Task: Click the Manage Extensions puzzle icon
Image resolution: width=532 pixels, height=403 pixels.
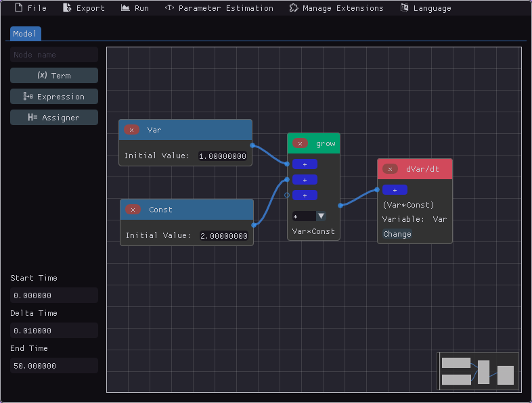Action: (x=294, y=8)
